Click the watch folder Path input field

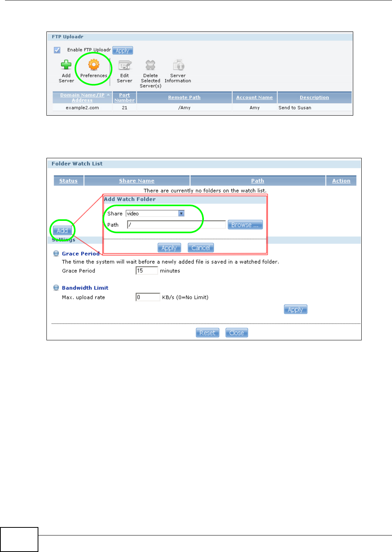coord(176,225)
